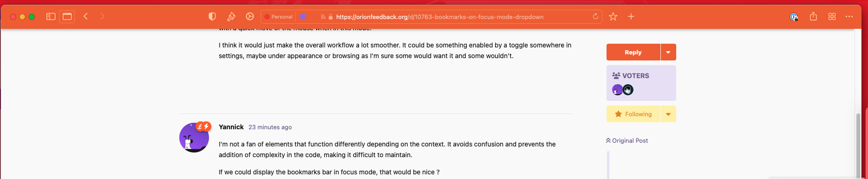Open the tab overview icon
This screenshot has height=179, width=868.
click(x=67, y=17)
